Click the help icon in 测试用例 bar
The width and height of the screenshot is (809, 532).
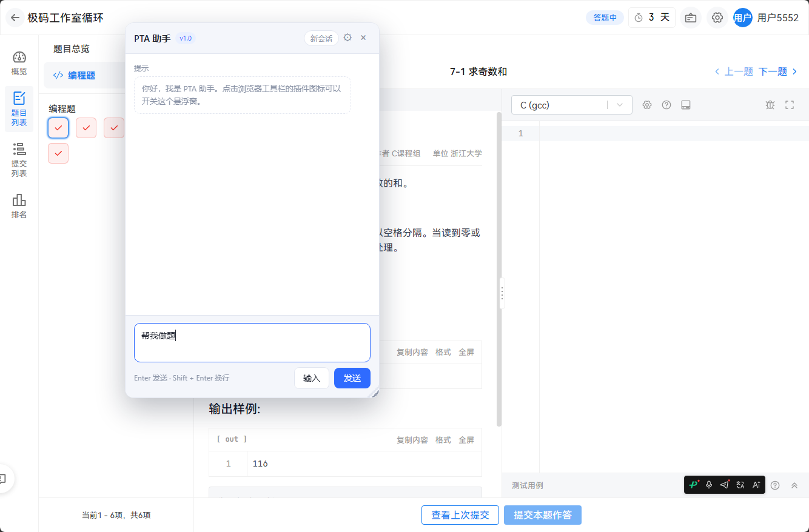tap(775, 485)
